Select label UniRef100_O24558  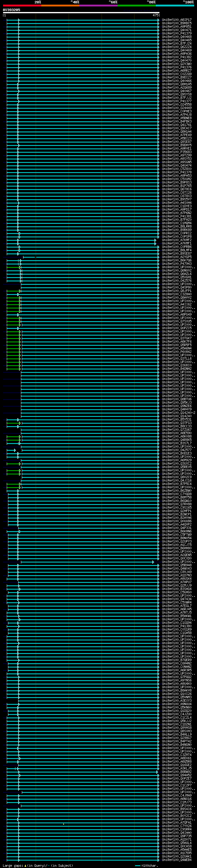point(176,104)
